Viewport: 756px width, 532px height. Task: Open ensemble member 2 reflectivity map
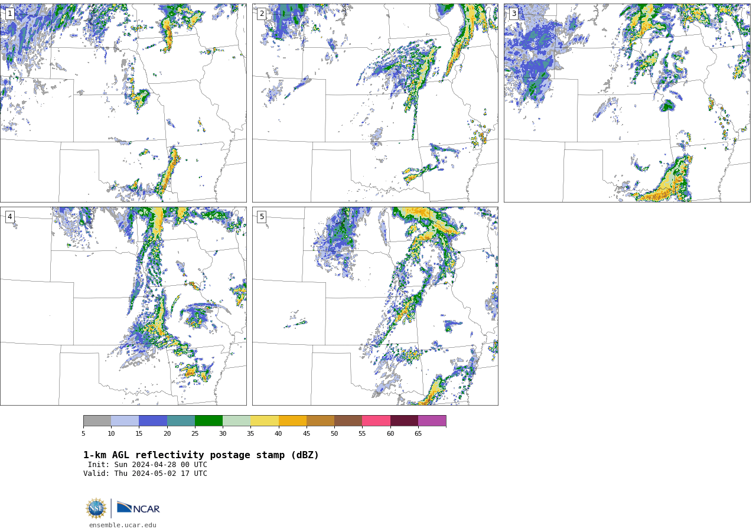click(375, 103)
